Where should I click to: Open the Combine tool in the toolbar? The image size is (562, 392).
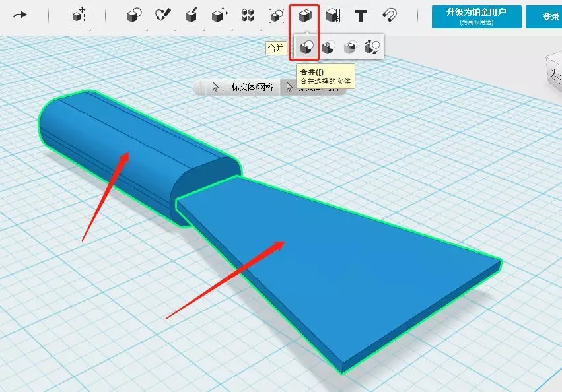point(304,16)
